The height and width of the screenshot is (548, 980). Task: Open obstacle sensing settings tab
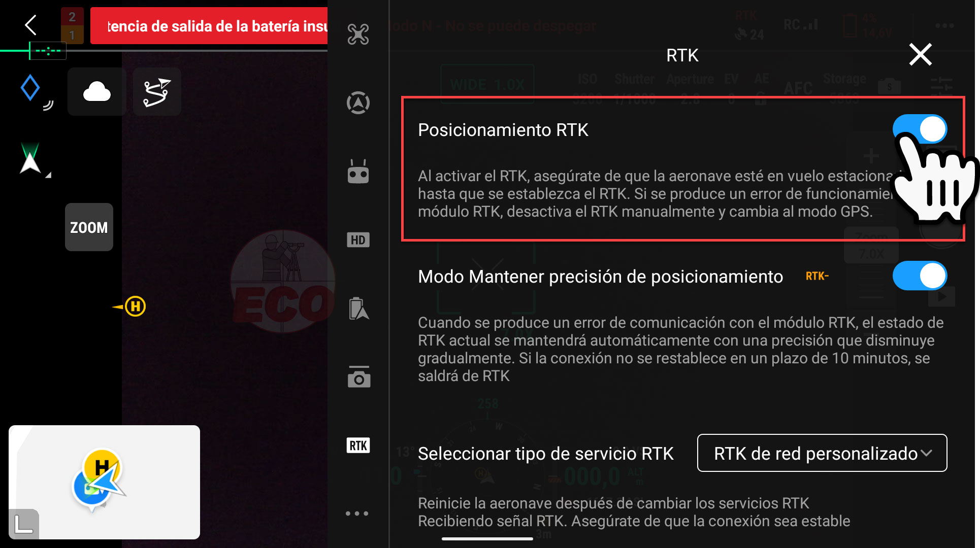358,103
